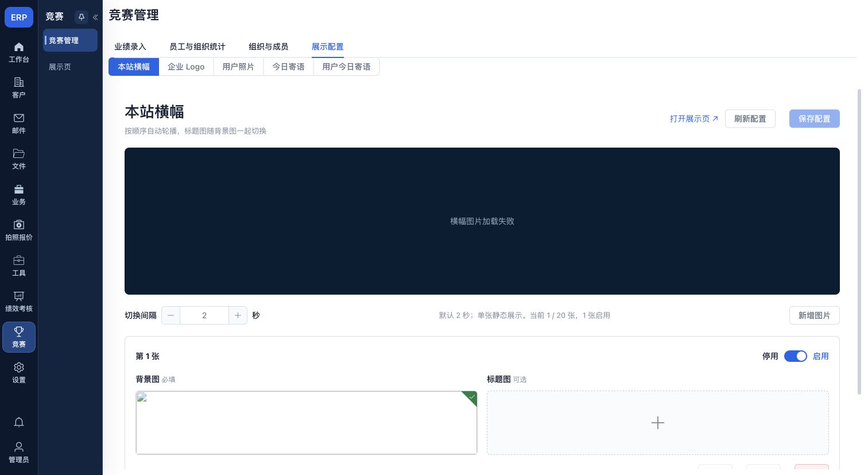Select the 展示配置 tab
The image size is (868, 475).
tap(328, 47)
